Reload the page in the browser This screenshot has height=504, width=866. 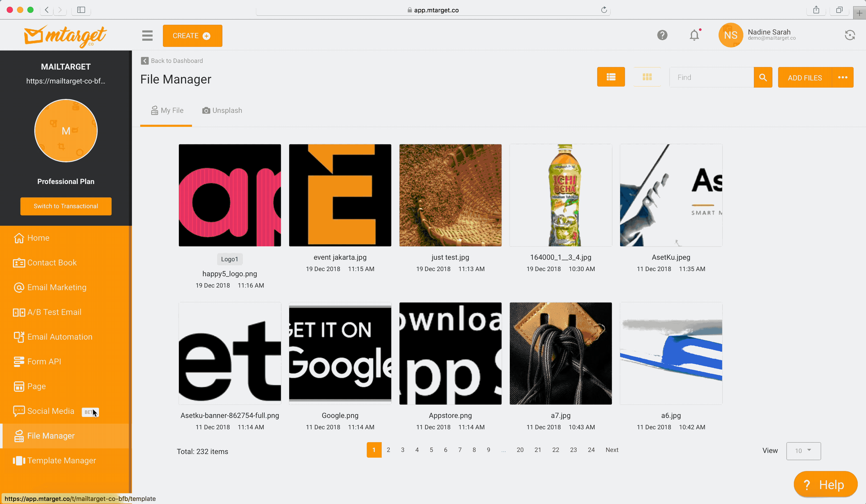(604, 10)
